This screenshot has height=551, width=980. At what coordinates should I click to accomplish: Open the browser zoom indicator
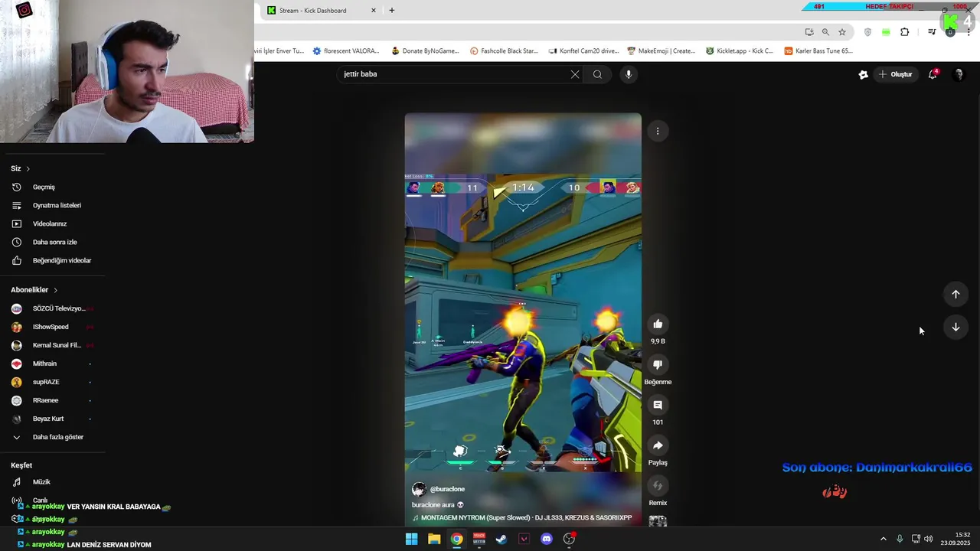[825, 32]
